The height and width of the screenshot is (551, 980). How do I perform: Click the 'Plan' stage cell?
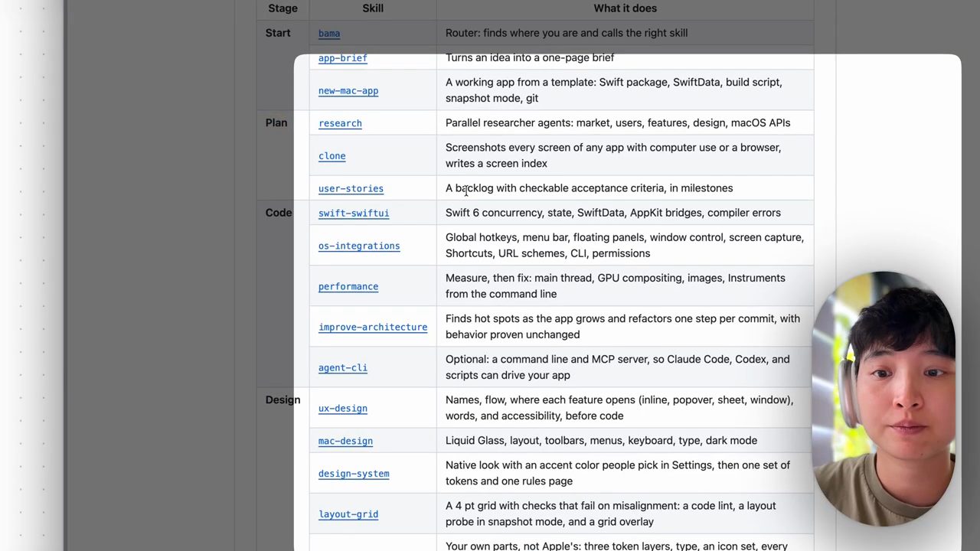click(x=276, y=122)
